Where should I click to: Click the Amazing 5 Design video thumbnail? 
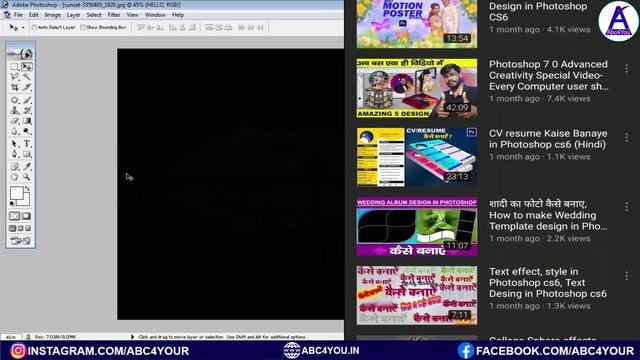coord(417,88)
